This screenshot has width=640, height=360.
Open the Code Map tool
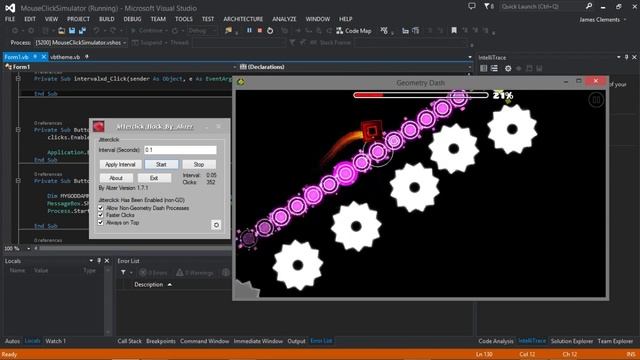coord(353,31)
